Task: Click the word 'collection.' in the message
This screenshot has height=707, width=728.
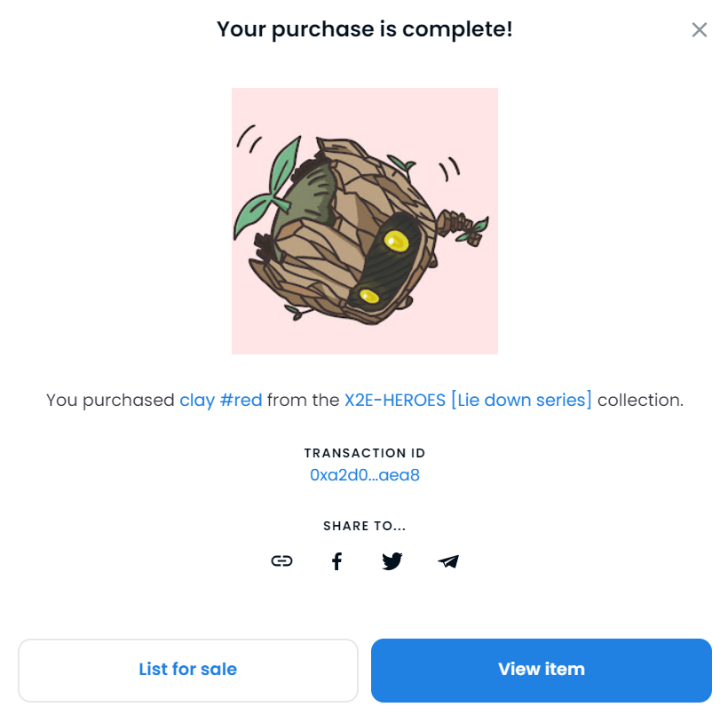Action: (640, 400)
